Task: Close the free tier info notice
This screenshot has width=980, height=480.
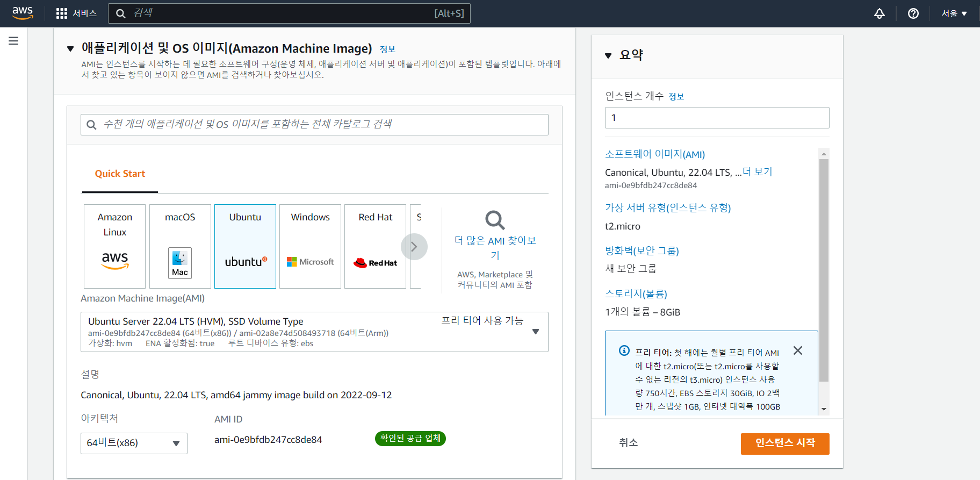Action: tap(798, 350)
